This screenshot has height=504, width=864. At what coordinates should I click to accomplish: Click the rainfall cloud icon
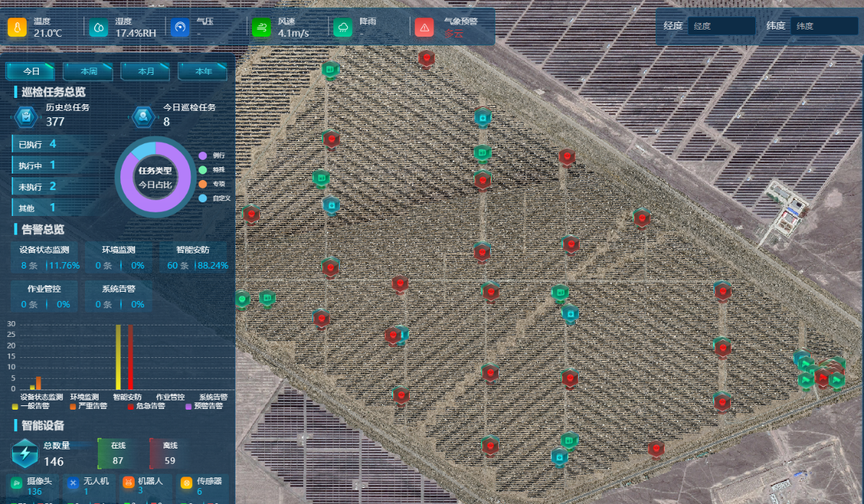343,27
